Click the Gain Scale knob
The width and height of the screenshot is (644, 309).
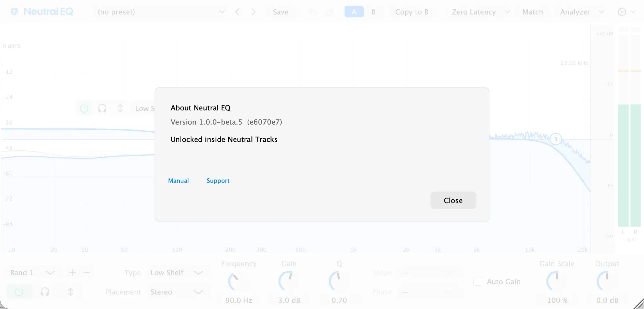(x=557, y=281)
